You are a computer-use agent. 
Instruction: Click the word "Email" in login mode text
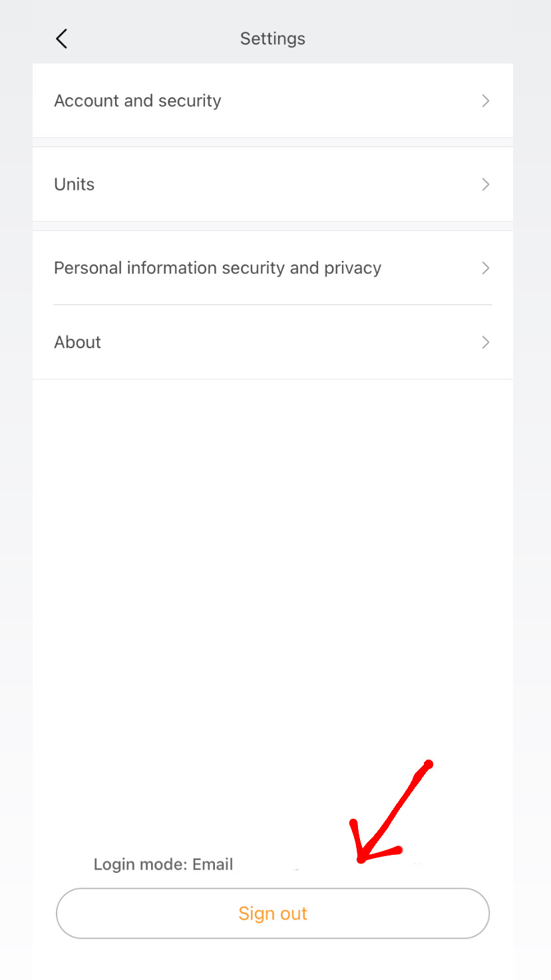(213, 864)
